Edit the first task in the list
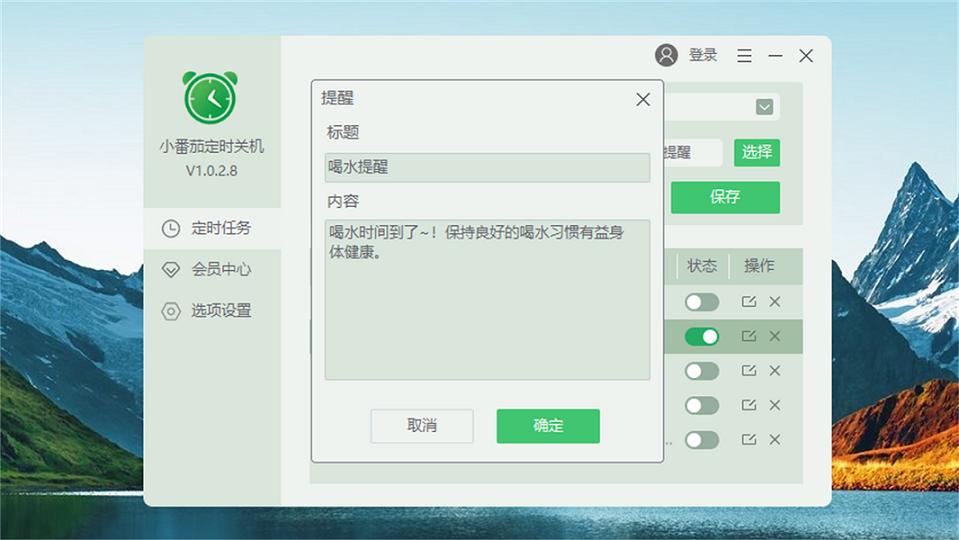The image size is (959, 540). 749,301
